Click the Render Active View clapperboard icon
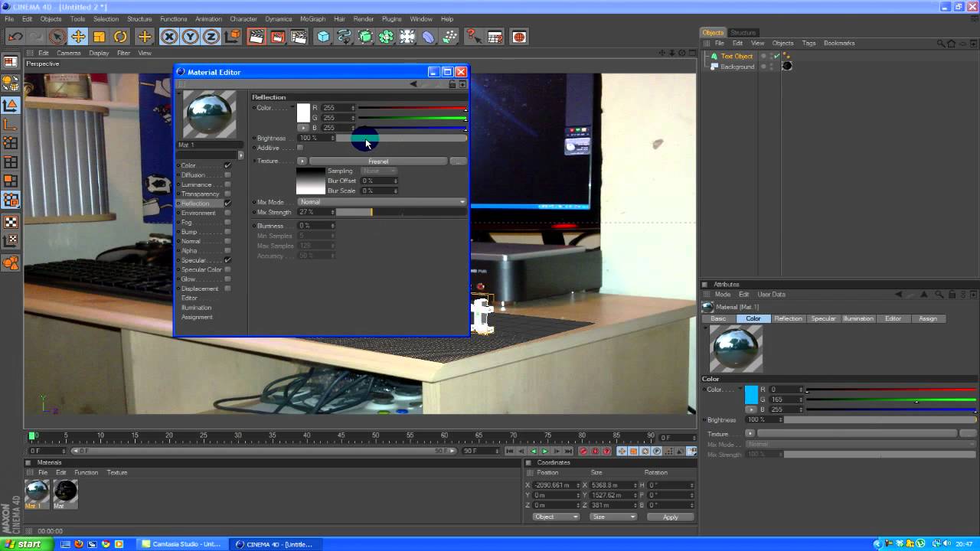980x551 pixels. click(x=256, y=37)
